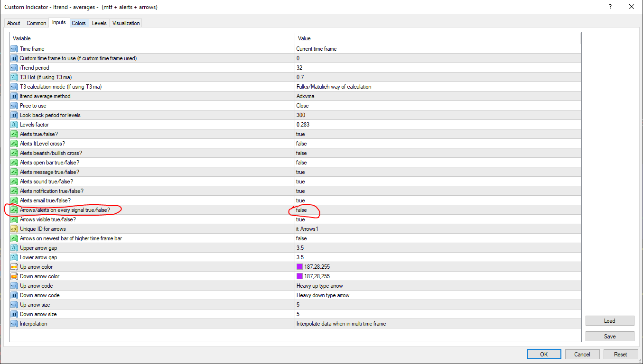Open the Time frame value dropdown
The width and height of the screenshot is (643, 364).
tap(317, 49)
